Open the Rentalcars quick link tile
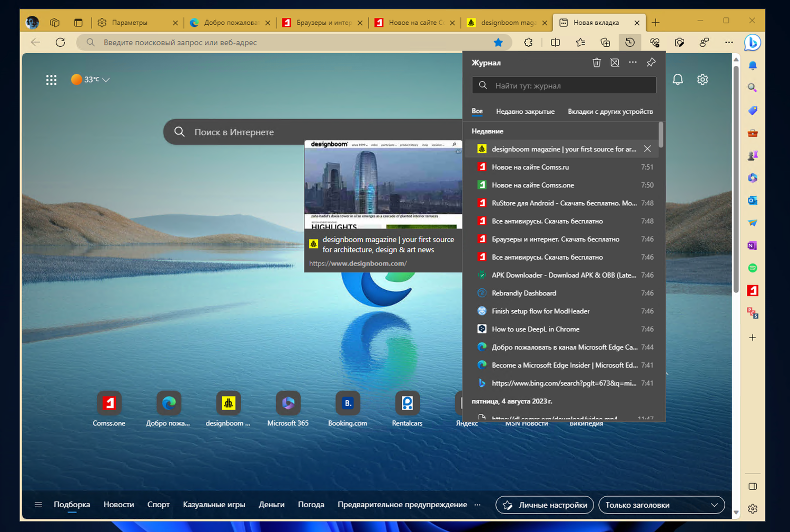Viewport: 790px width, 532px height. coord(407,409)
